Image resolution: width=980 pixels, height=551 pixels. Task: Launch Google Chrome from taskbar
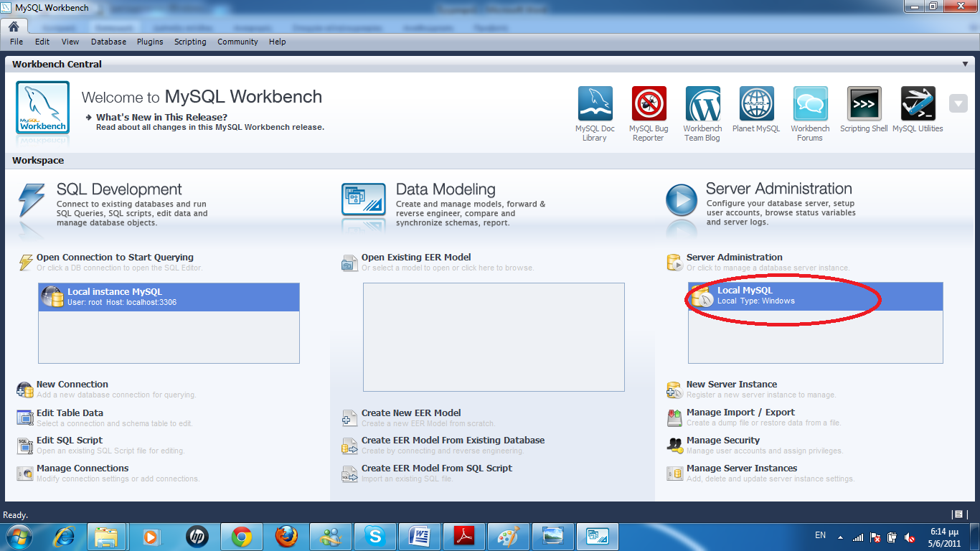(x=241, y=537)
